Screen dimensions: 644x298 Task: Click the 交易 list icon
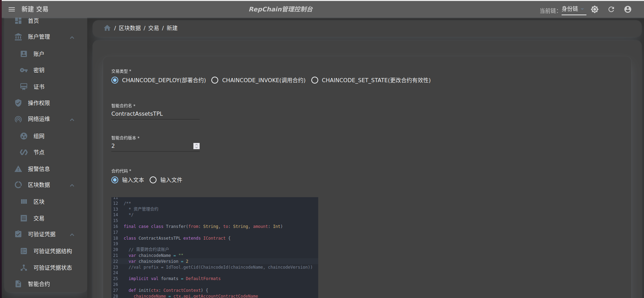point(24,218)
